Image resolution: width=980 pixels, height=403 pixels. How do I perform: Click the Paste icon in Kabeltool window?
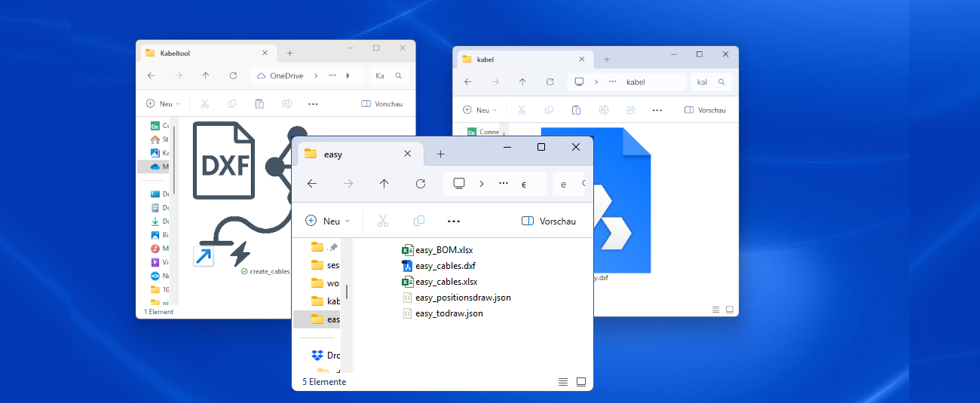[259, 104]
